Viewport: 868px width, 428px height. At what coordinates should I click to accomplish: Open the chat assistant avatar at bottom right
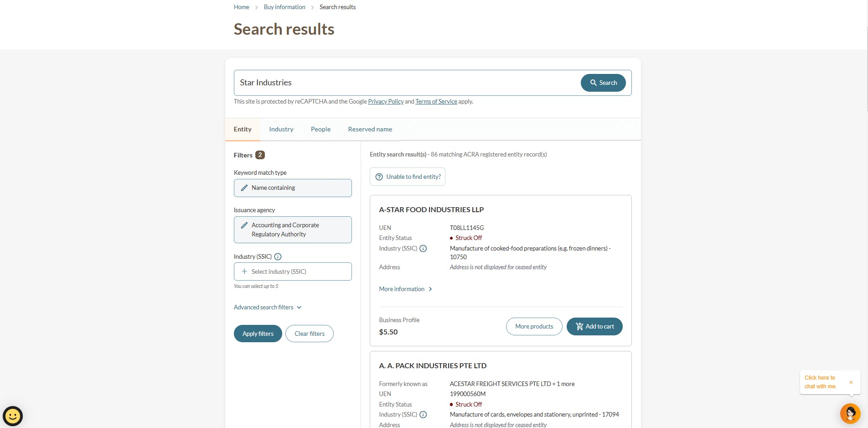850,413
